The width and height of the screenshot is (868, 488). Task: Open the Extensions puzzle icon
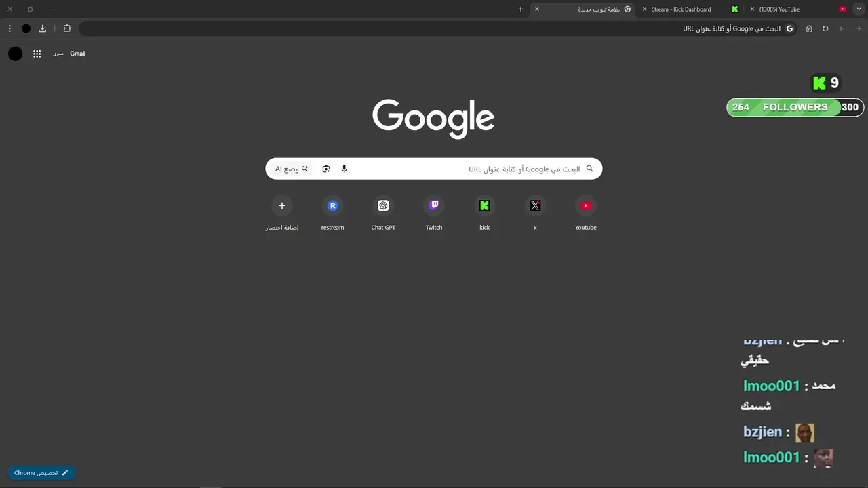tap(67, 28)
